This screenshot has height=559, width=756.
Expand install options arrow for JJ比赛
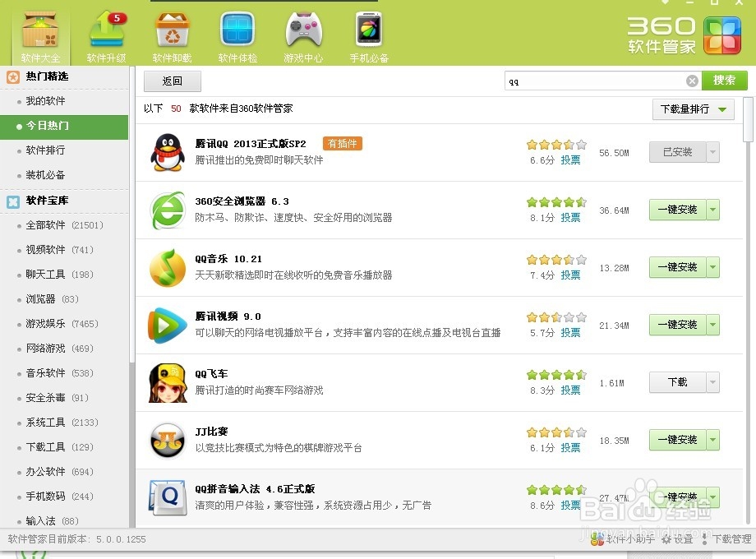click(x=712, y=440)
